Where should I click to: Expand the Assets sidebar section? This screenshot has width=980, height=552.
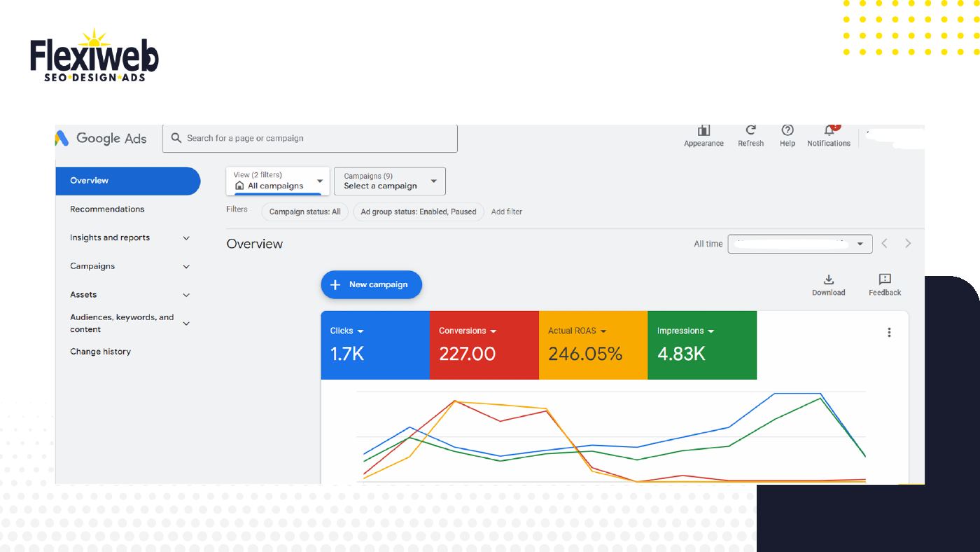pos(186,296)
